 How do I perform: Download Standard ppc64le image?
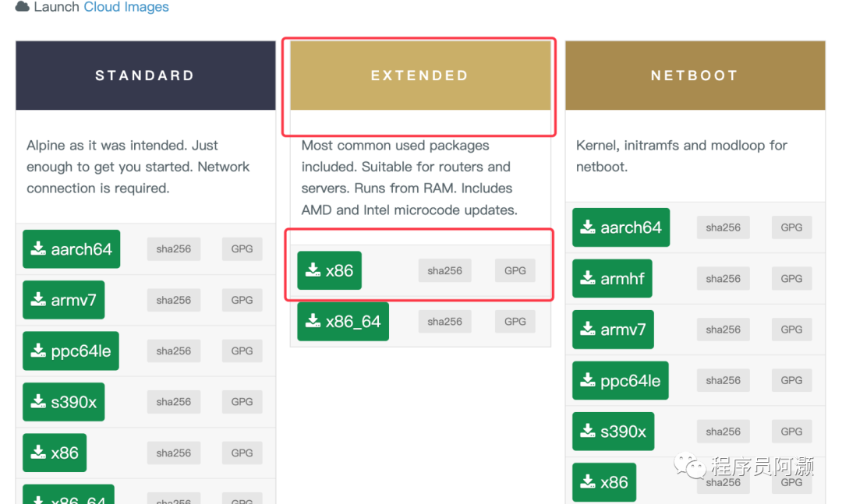pyautogui.click(x=71, y=351)
